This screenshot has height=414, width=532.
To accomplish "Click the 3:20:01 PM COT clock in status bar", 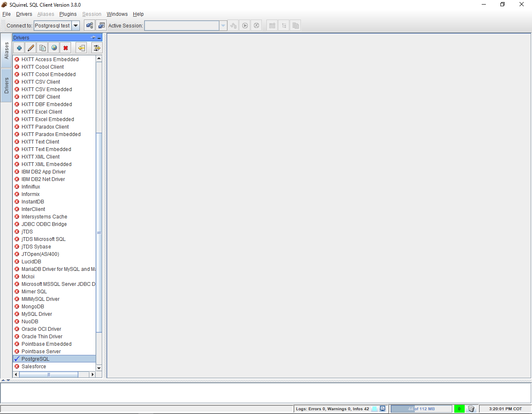I will pyautogui.click(x=505, y=409).
